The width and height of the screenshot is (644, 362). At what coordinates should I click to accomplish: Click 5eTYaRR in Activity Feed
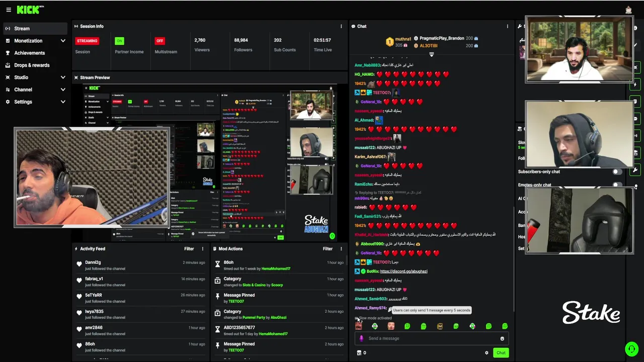point(94,295)
